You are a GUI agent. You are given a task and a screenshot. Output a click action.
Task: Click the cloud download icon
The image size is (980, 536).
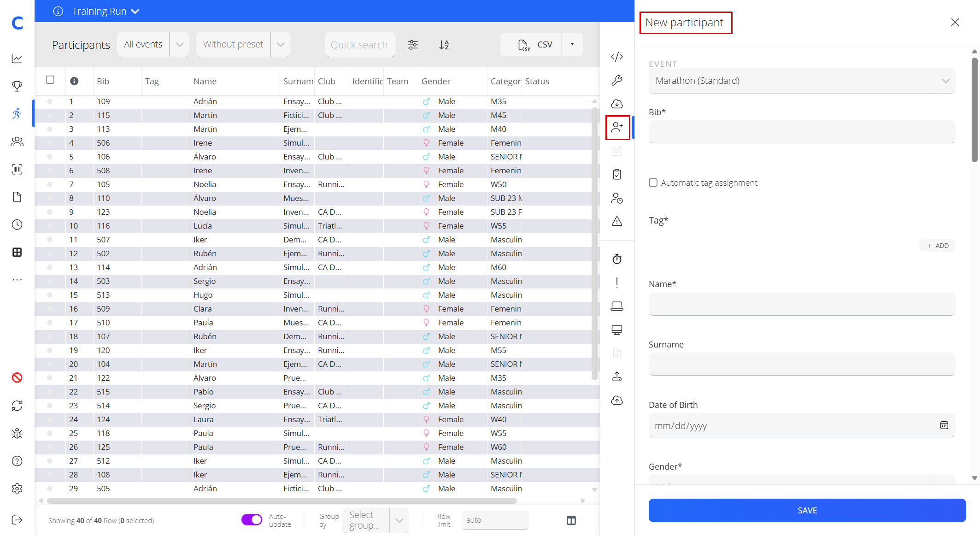click(x=617, y=104)
